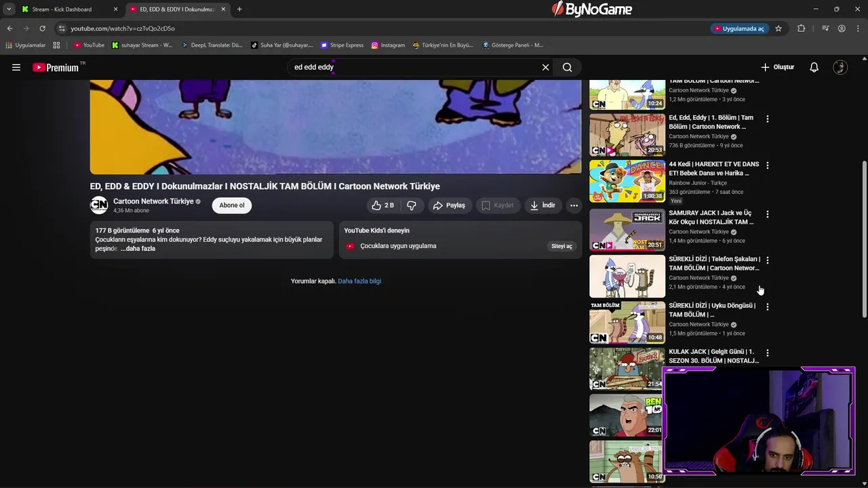Open new tab with plus button
Image resolution: width=868 pixels, height=488 pixels.
click(x=239, y=9)
